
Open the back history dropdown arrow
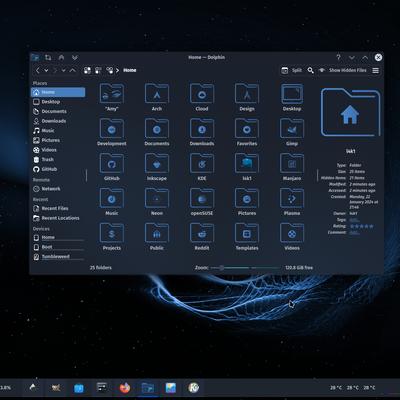[46, 70]
